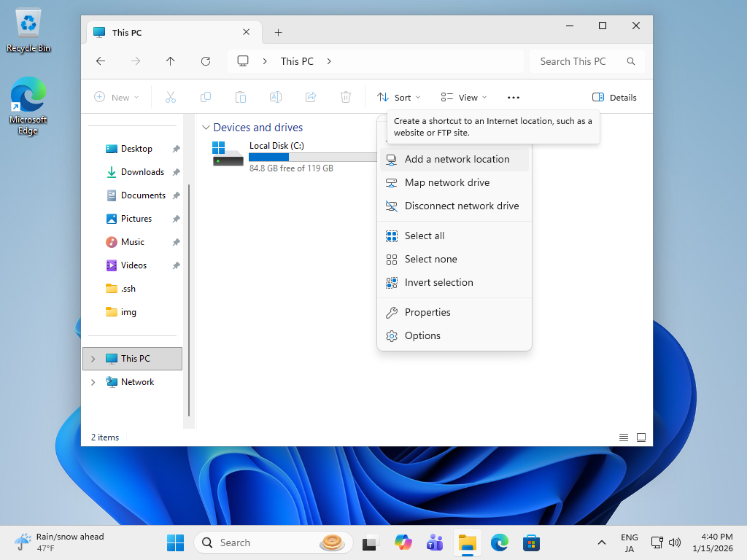Image resolution: width=747 pixels, height=560 pixels.
Task: Toggle the Details pane button
Action: tap(614, 98)
